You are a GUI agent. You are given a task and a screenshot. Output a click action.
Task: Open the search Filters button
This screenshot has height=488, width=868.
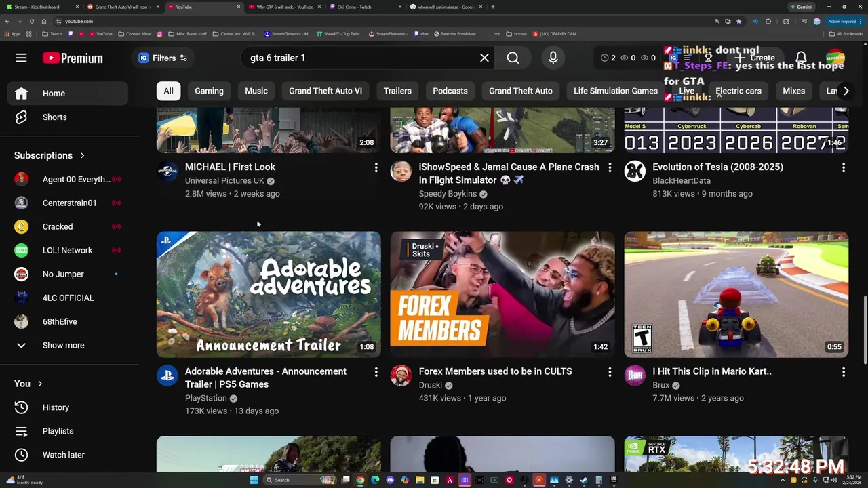click(x=163, y=58)
